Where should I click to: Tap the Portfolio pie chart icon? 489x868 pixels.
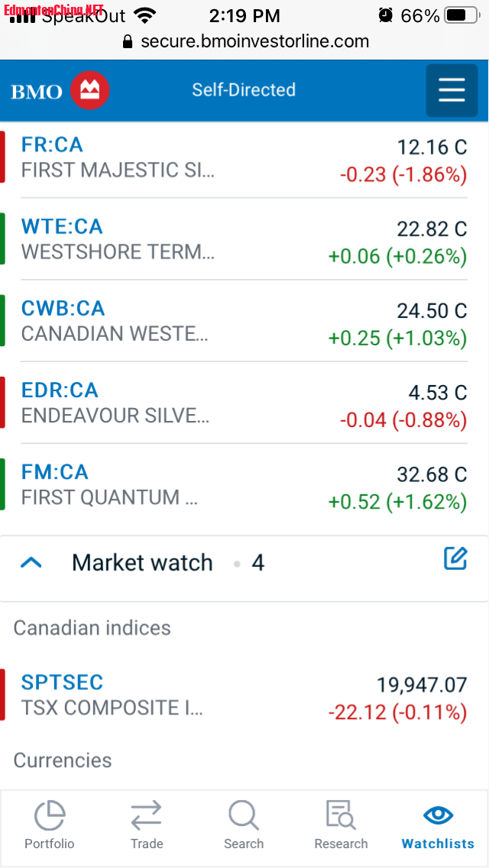pos(50,816)
